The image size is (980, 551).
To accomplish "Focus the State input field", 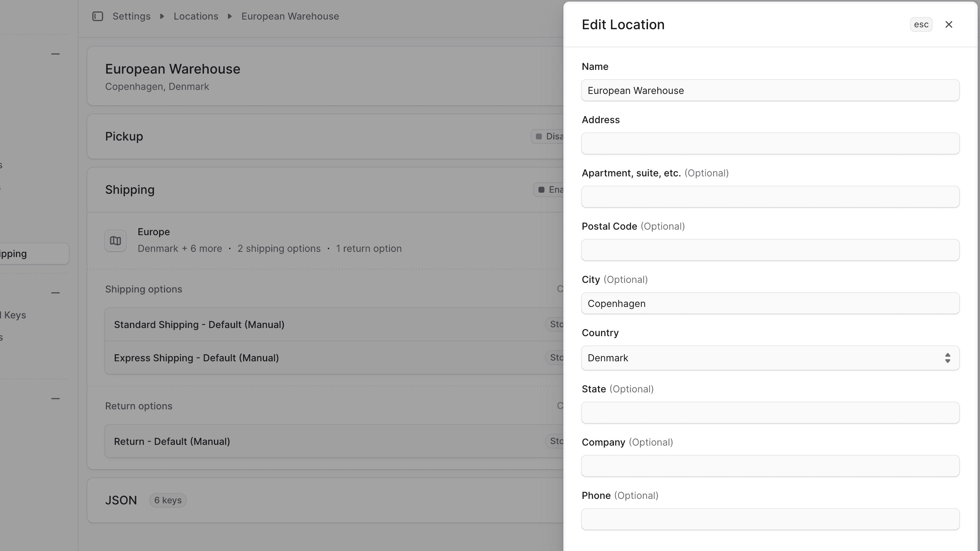I will [x=770, y=413].
